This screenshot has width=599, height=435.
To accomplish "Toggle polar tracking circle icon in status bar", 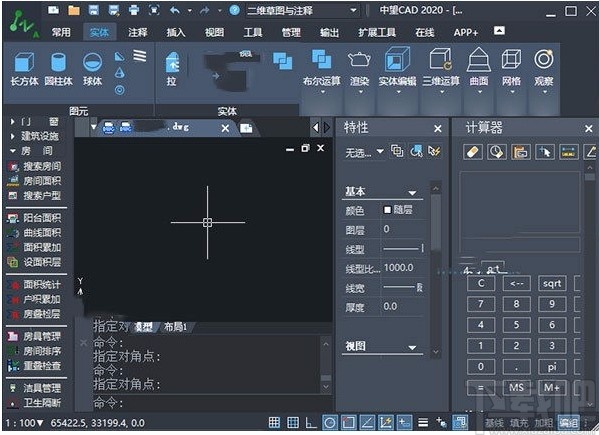I will point(330,422).
